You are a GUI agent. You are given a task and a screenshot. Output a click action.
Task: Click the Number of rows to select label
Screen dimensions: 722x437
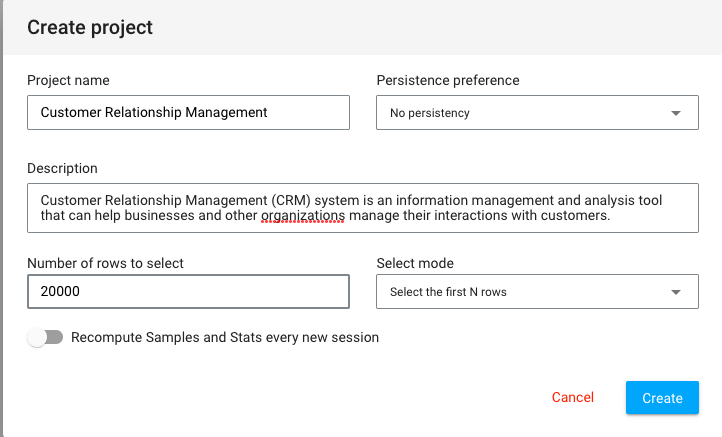[105, 263]
